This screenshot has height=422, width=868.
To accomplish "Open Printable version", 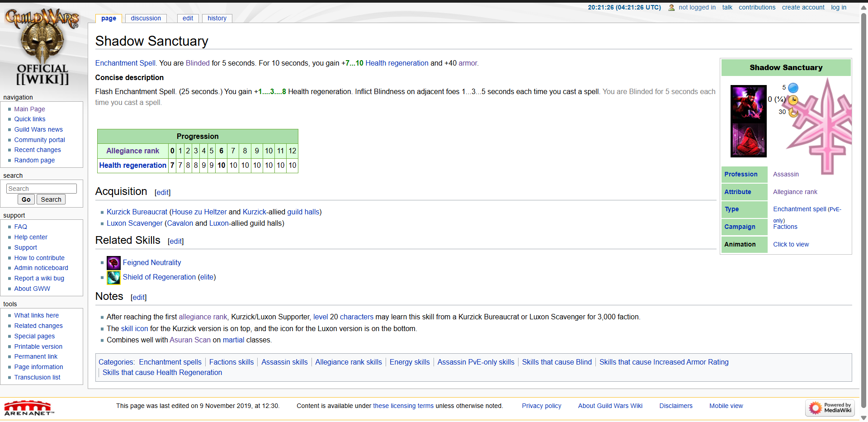I will 38,346.
